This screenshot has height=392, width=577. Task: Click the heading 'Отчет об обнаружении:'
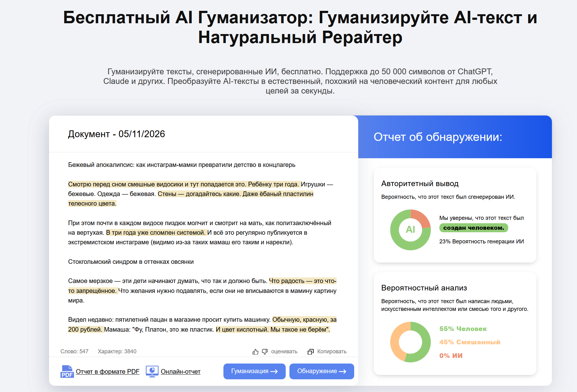[438, 137]
